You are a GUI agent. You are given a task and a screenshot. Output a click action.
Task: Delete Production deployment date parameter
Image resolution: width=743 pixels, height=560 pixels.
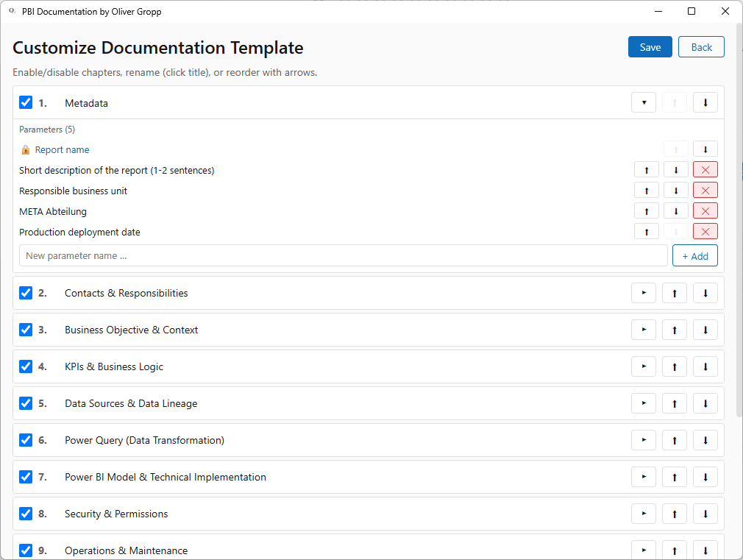(x=705, y=232)
